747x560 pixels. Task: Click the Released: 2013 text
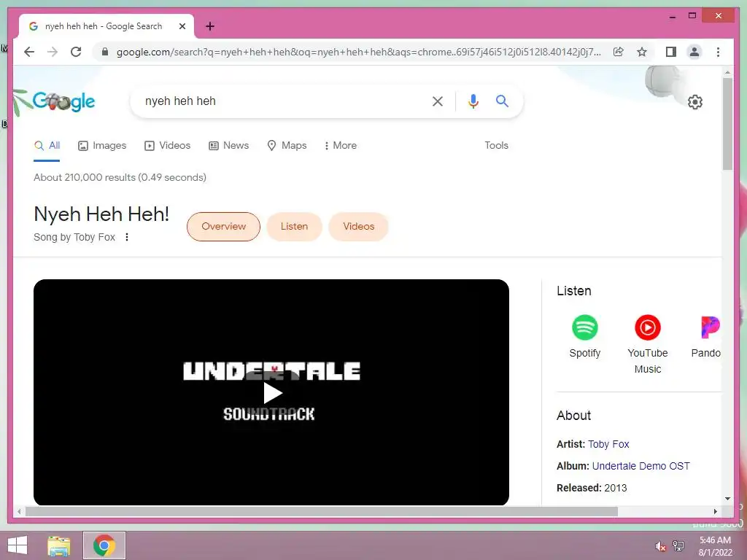[x=592, y=488]
